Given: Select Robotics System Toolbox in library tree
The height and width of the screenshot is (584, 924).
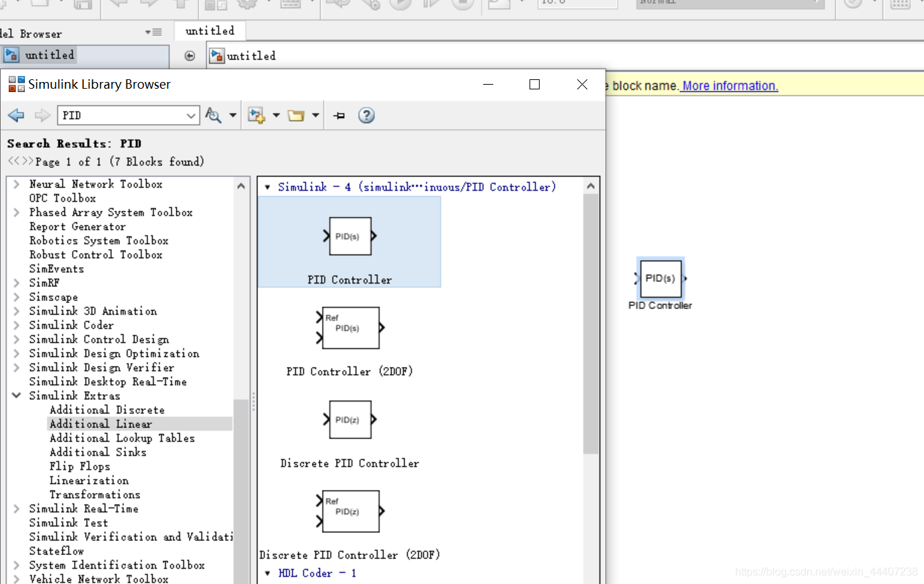Looking at the screenshot, I should point(99,241).
